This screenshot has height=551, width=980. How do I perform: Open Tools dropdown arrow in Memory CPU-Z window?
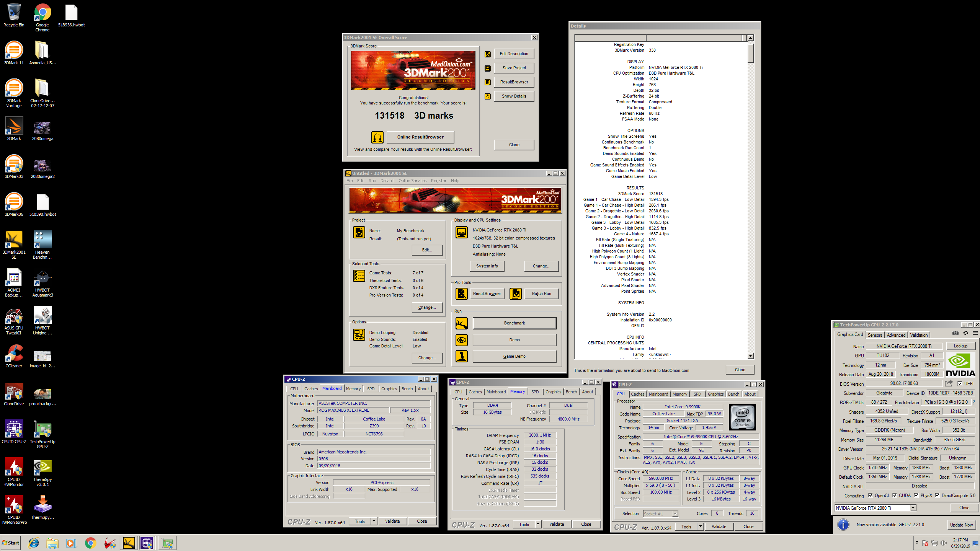point(538,524)
